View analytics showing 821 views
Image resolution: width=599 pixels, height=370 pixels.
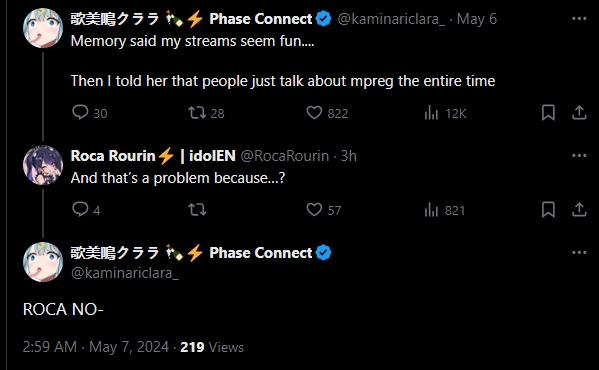point(431,210)
